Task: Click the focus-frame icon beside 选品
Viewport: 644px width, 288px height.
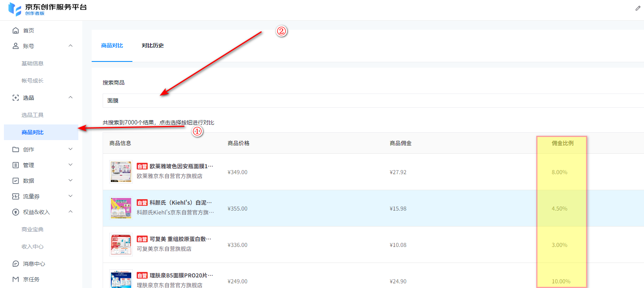Action: pos(16,98)
